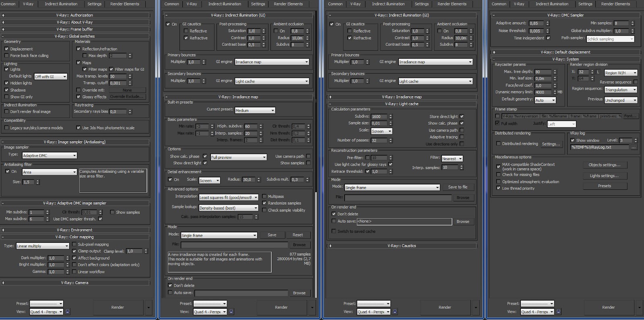Open Render Elements tab in Irradiance map panel
644x320 pixels.
[x=288, y=4]
